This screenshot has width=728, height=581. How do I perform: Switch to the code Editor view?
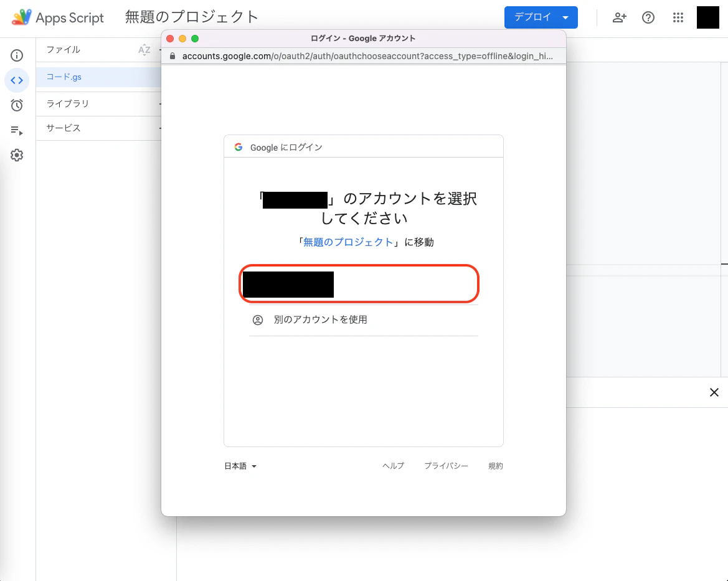[x=17, y=80]
